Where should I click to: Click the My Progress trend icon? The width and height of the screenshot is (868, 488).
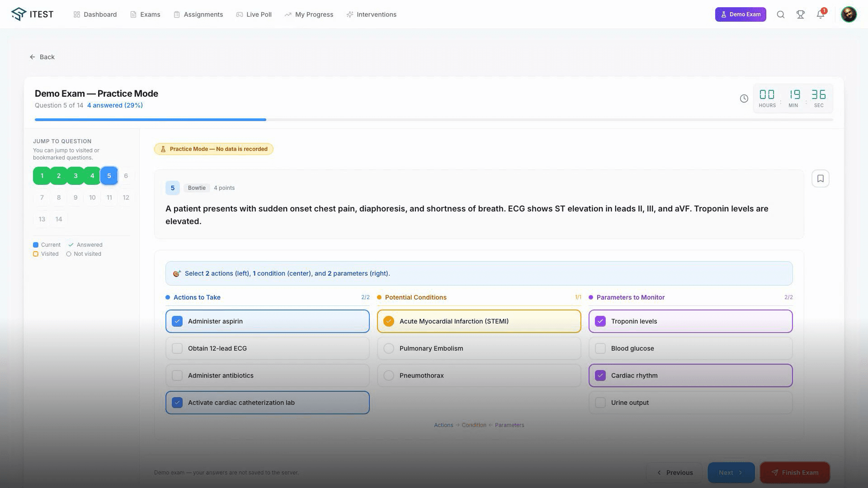pyautogui.click(x=288, y=14)
